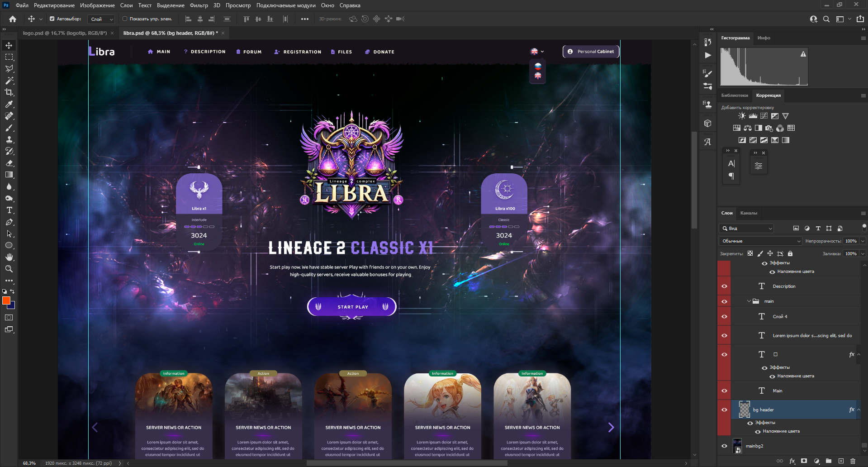Screen dimensions: 868x467
Task: Switch to the Каналы tab
Action: click(749, 213)
